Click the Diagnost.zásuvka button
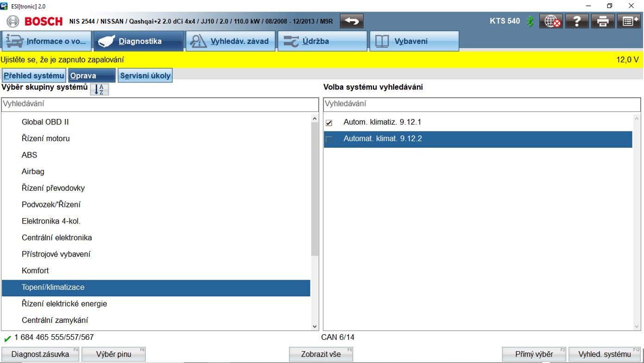 (x=40, y=354)
